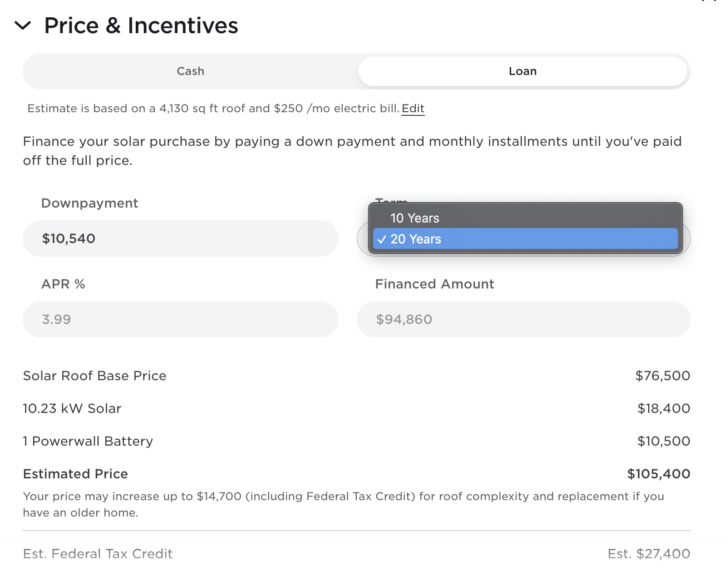The height and width of the screenshot is (576, 728).
Task: Click the checkmark next to 20 Years
Action: click(x=382, y=239)
